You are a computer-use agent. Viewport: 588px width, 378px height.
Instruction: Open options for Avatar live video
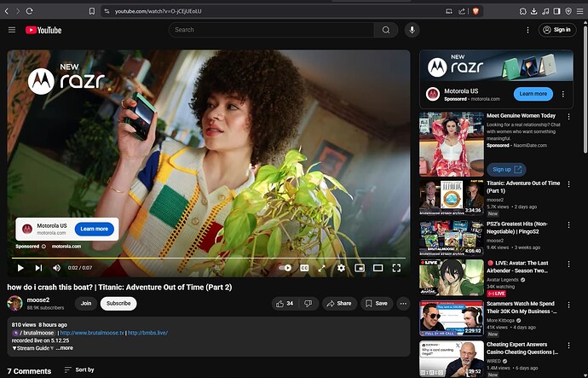pyautogui.click(x=568, y=265)
